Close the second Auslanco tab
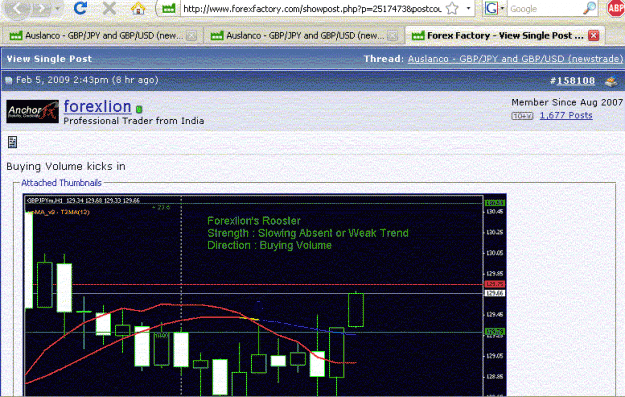625x397 pixels. [x=393, y=36]
